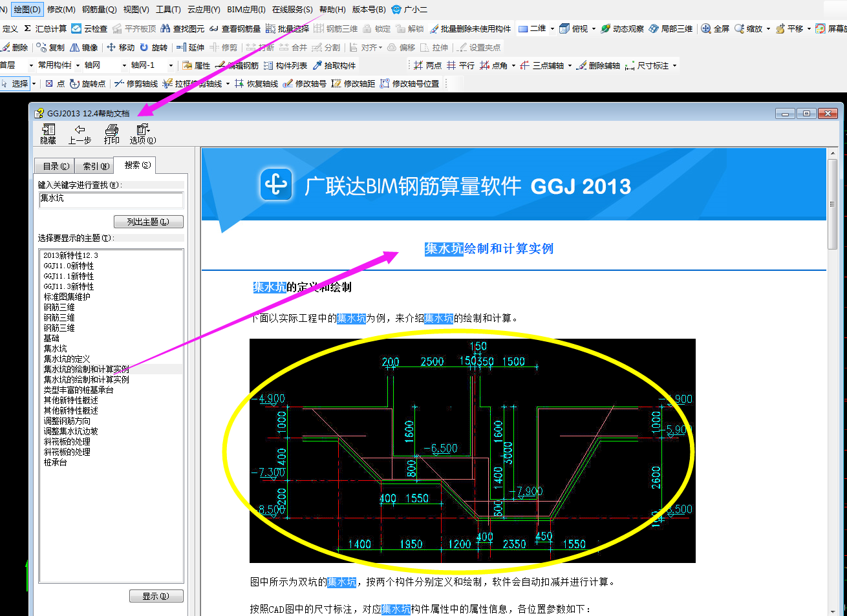Click 修改轴号 edit axis number tool

pos(305,83)
